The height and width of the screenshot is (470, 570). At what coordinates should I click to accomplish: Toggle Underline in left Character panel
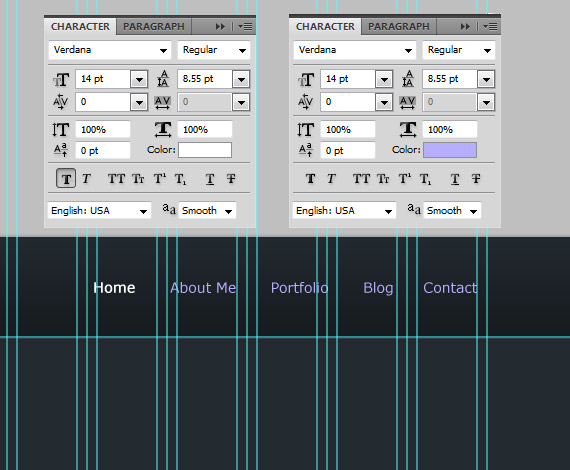point(210,179)
